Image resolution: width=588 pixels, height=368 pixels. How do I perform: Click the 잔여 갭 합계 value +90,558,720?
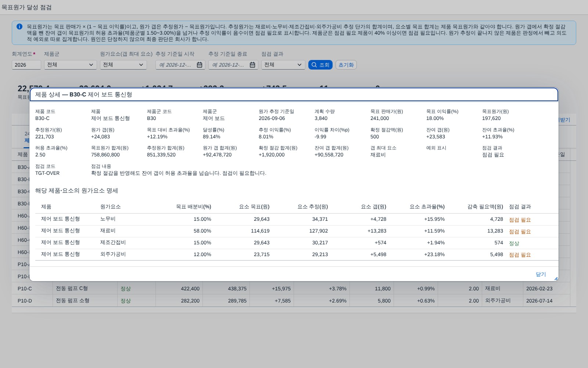(329, 155)
